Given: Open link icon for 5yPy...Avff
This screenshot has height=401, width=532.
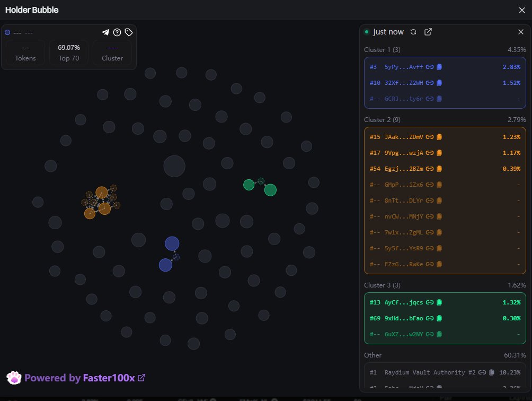Looking at the screenshot, I should [x=430, y=67].
